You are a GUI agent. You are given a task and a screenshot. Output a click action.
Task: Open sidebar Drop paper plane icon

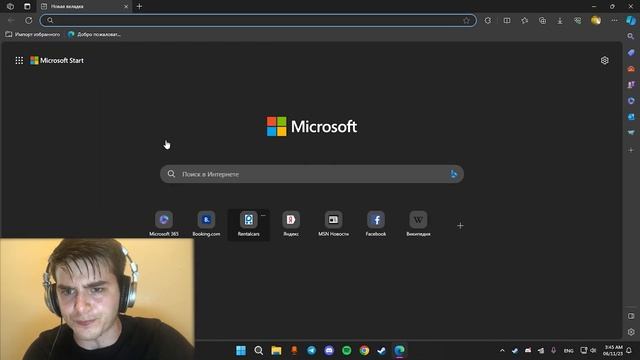[x=631, y=133]
